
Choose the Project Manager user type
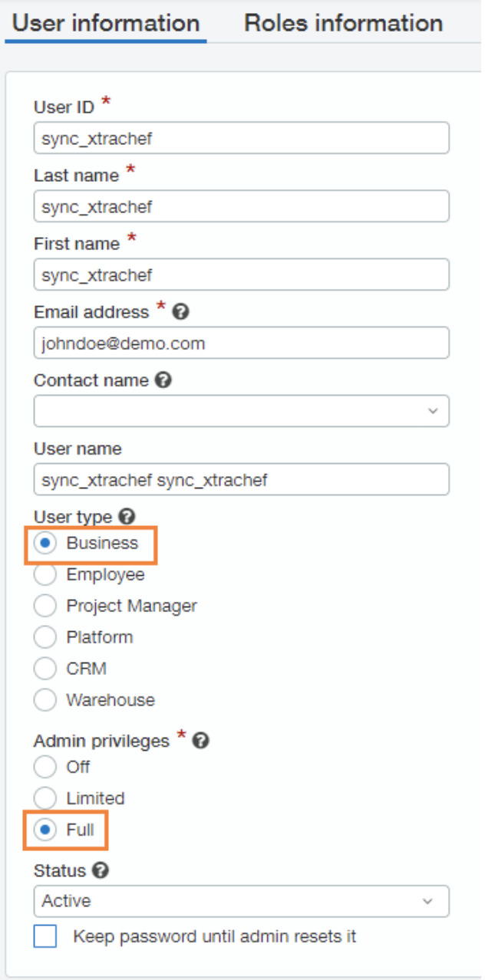46,606
